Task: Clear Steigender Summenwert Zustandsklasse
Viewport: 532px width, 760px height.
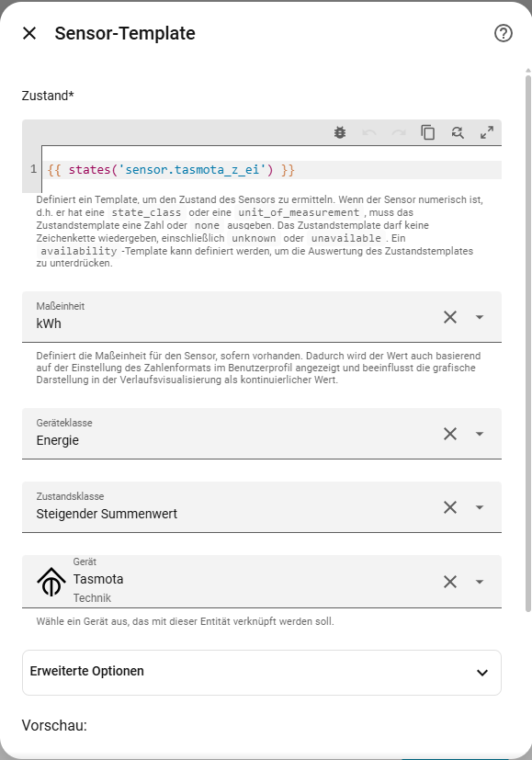Action: 450,507
